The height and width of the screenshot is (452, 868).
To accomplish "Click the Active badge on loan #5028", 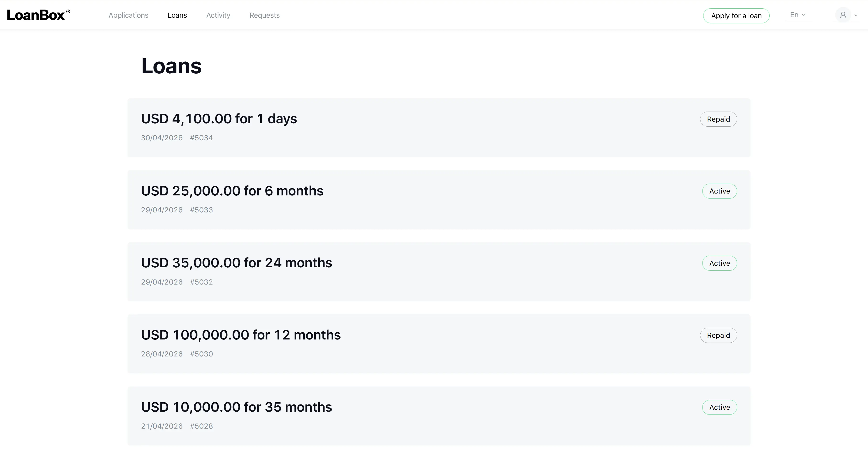I will click(x=719, y=407).
